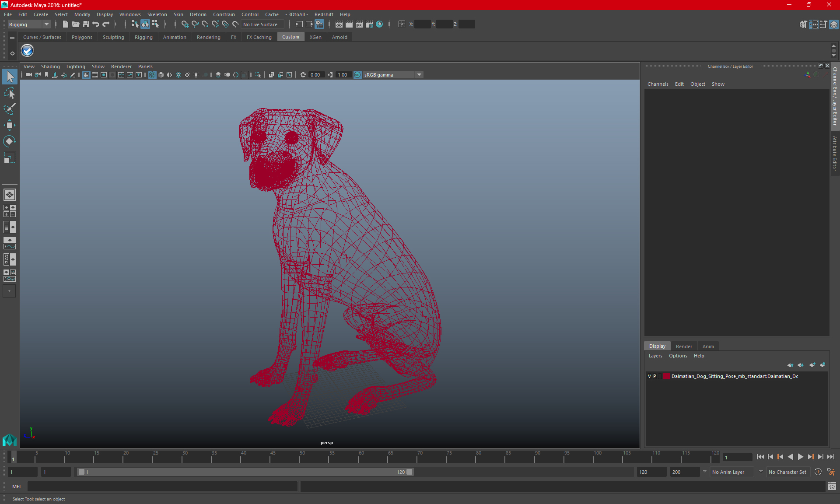Switch to the Animation tab

173,37
